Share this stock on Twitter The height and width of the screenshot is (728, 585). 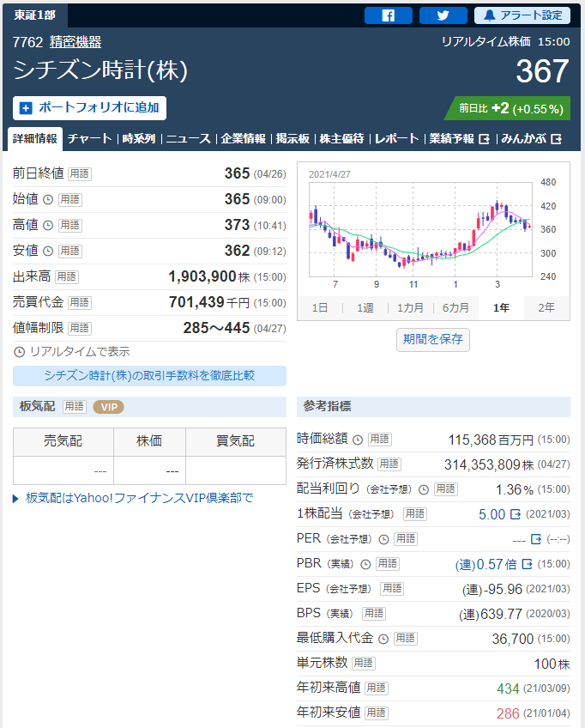pos(443,15)
